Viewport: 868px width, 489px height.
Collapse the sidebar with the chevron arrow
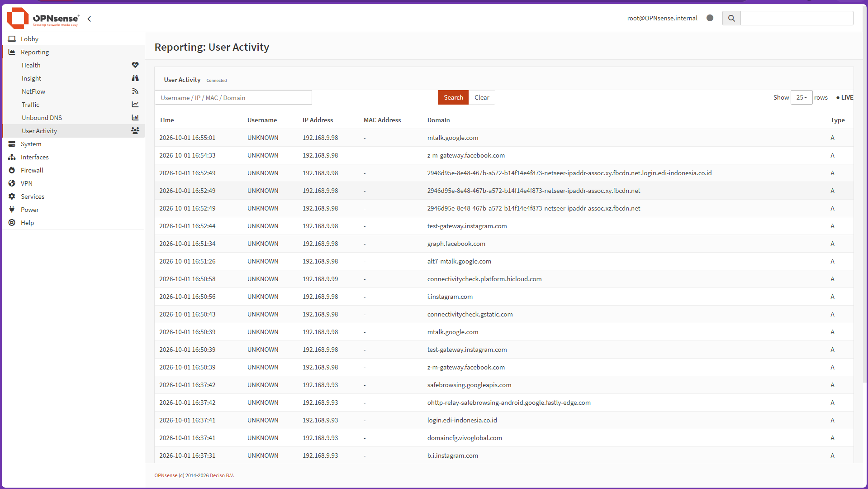pyautogui.click(x=89, y=19)
